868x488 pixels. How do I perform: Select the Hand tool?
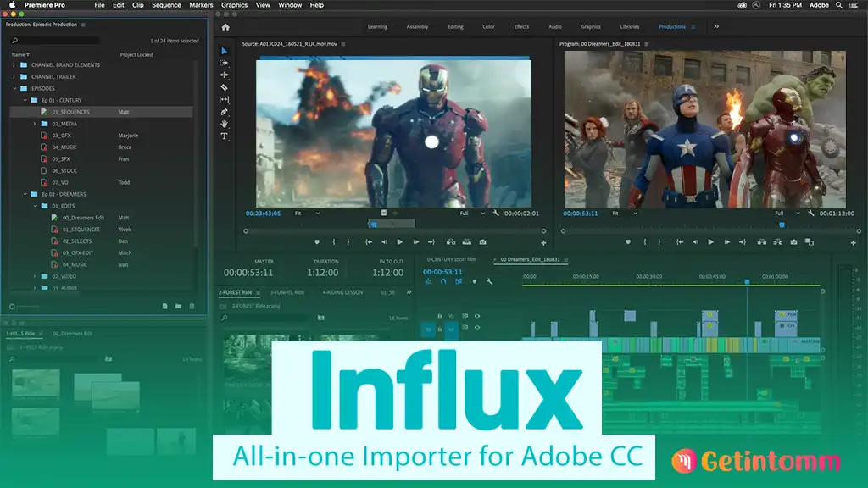tap(224, 124)
